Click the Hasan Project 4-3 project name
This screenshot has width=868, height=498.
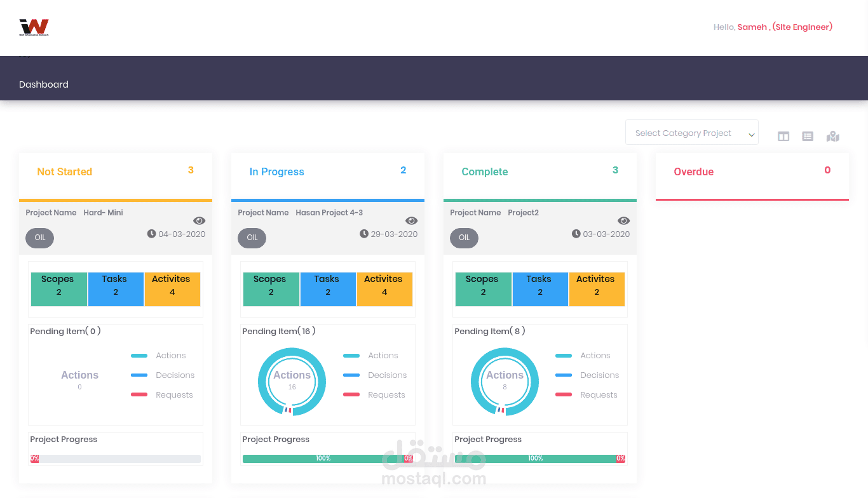pyautogui.click(x=329, y=213)
